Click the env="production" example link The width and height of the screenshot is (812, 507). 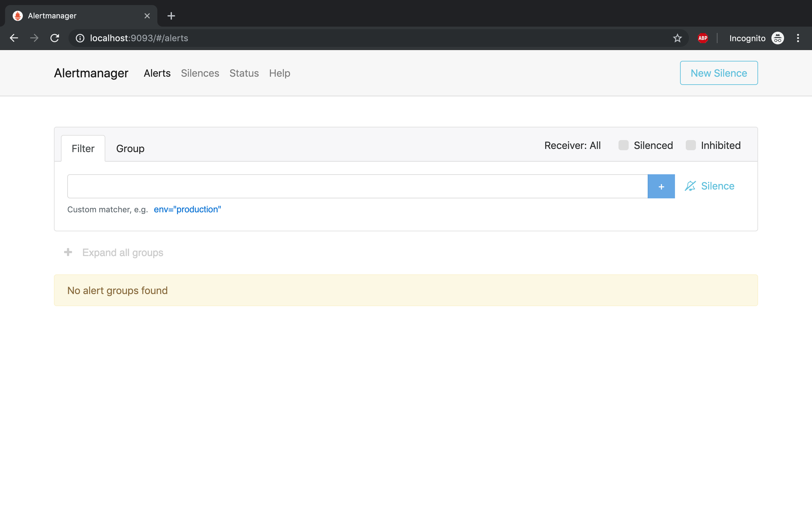187,209
